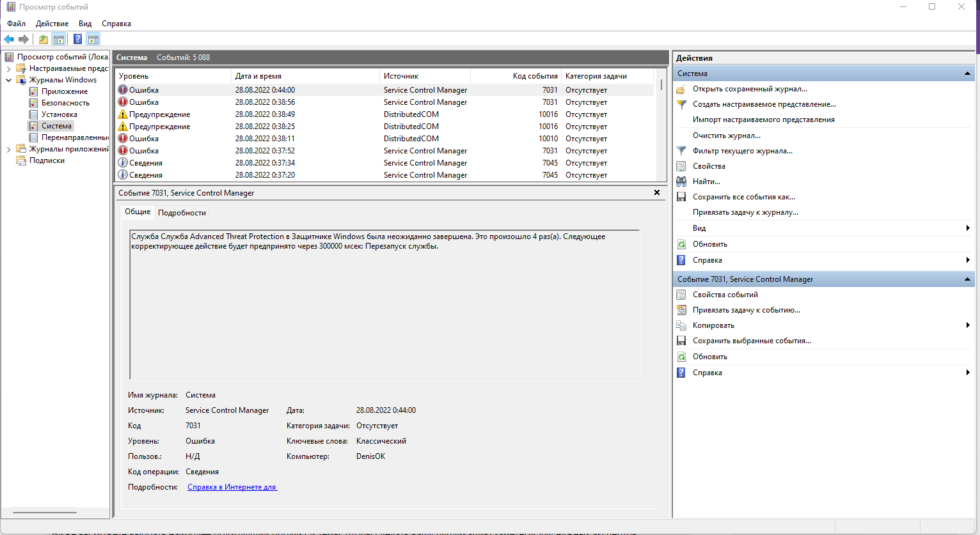This screenshot has width=980, height=535.
Task: Select the Приложение log
Action: coord(65,91)
